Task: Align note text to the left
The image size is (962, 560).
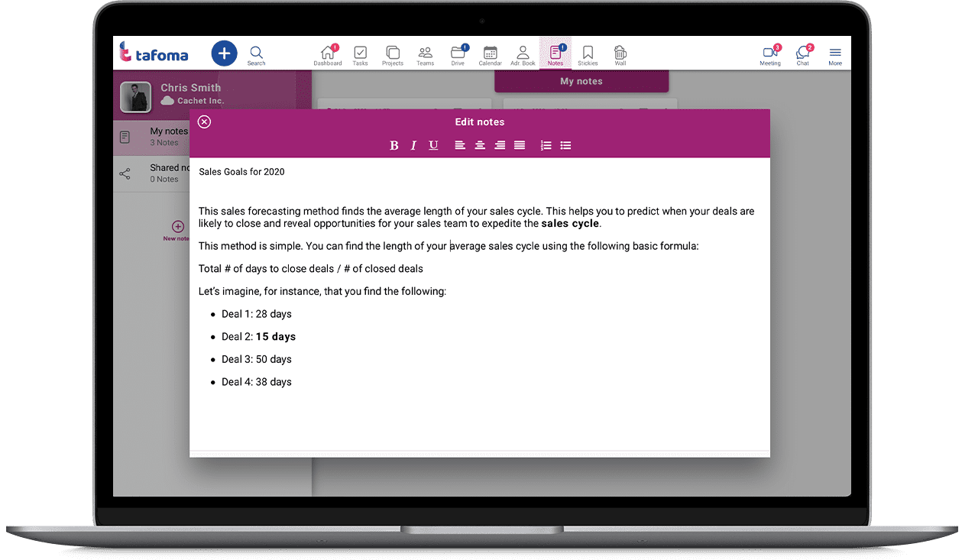Action: [460, 145]
